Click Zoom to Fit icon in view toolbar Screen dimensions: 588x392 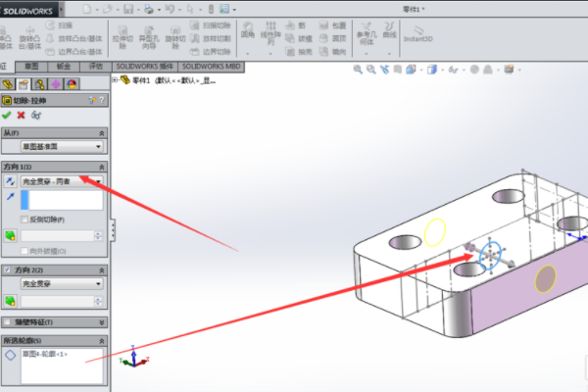(358, 69)
